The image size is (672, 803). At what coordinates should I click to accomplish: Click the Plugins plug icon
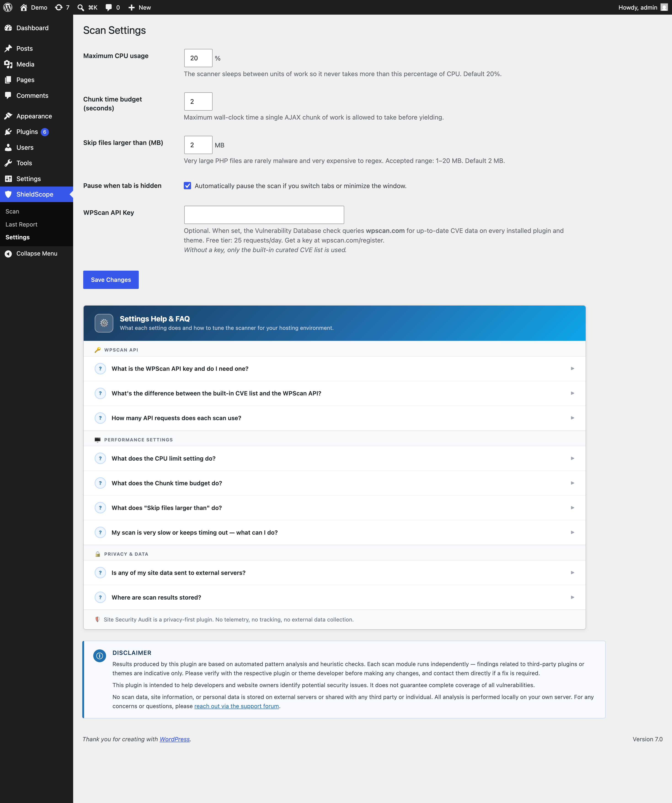click(8, 131)
